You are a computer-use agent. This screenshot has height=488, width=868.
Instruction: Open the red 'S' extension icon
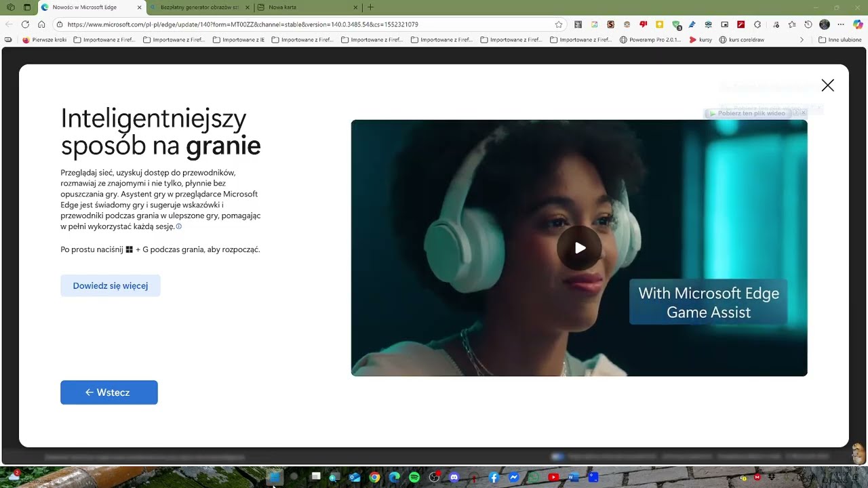pos(610,24)
